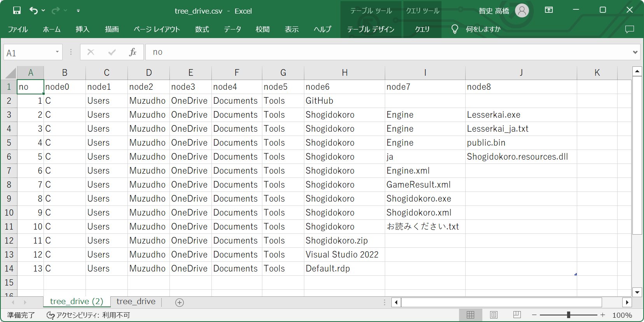Select cell containing GameResult.xml
This screenshot has width=644, height=322.
425,184
